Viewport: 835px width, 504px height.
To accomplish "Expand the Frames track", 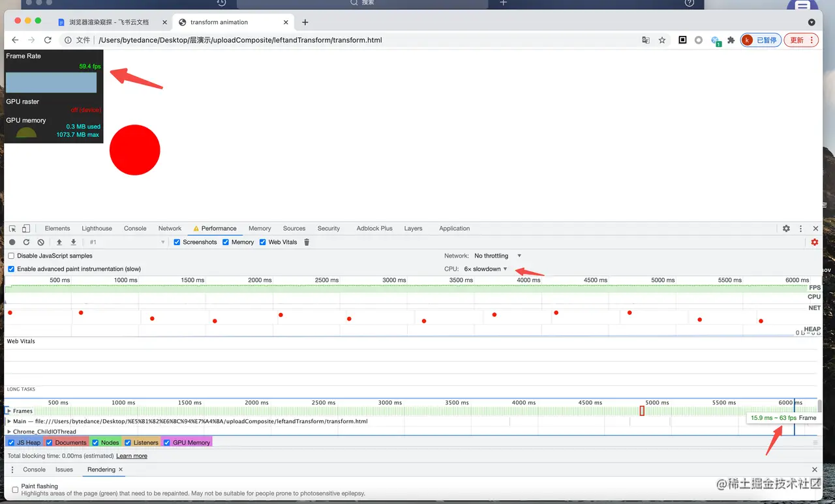I will (x=8, y=411).
